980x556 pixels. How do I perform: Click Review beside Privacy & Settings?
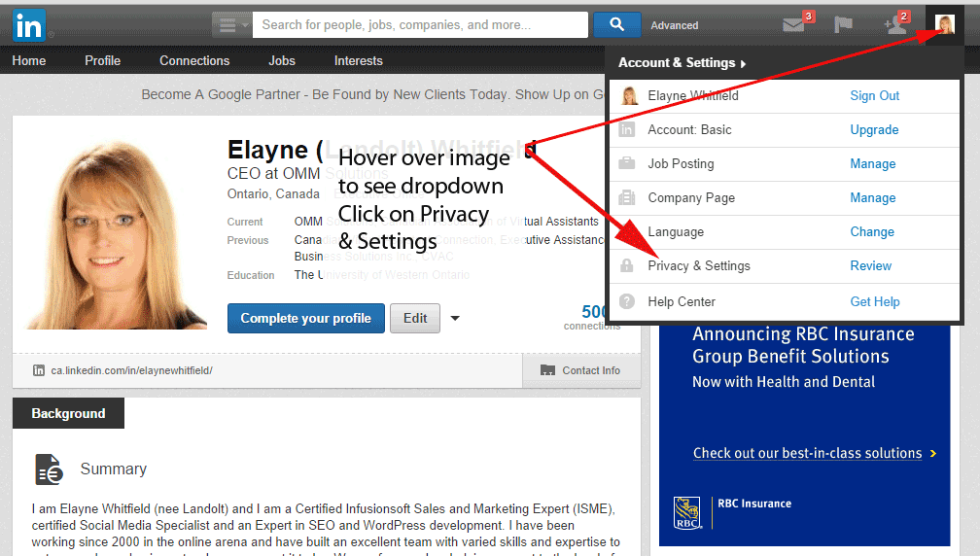[871, 265]
